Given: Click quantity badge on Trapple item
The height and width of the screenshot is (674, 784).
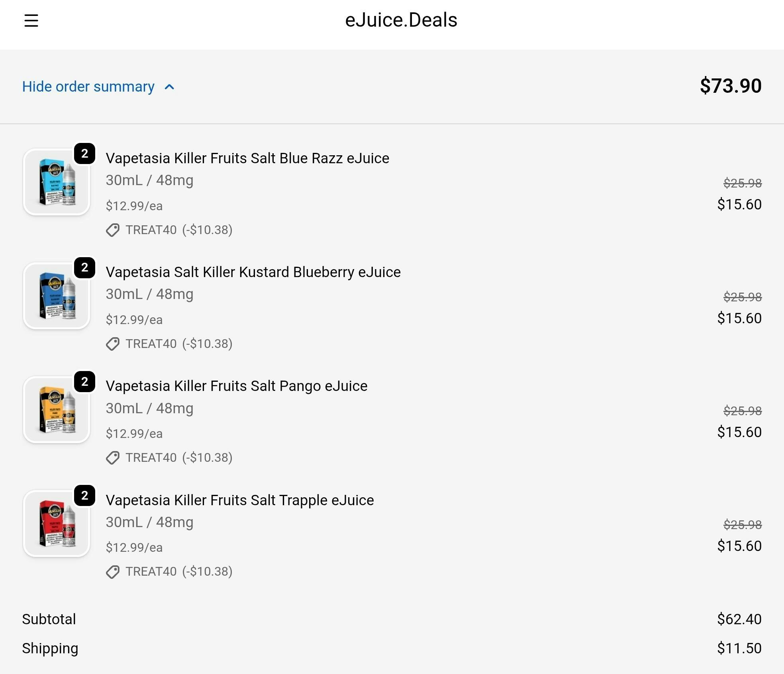Looking at the screenshot, I should tap(84, 496).
